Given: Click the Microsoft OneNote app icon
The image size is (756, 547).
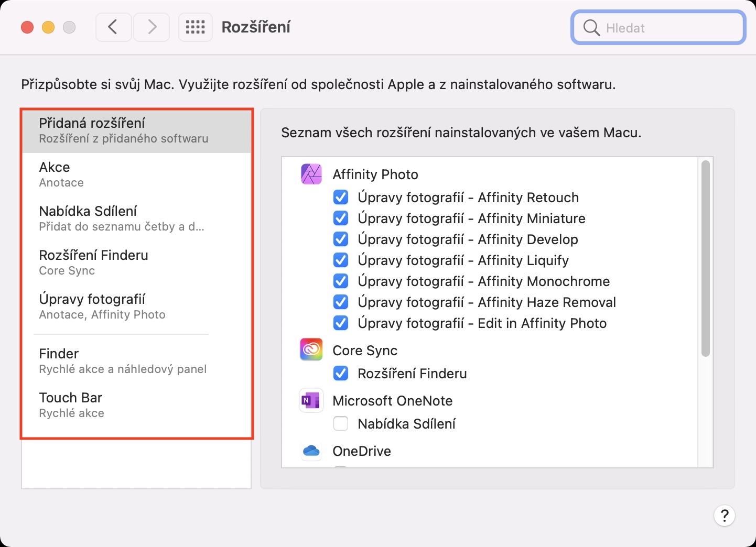Looking at the screenshot, I should 311,400.
